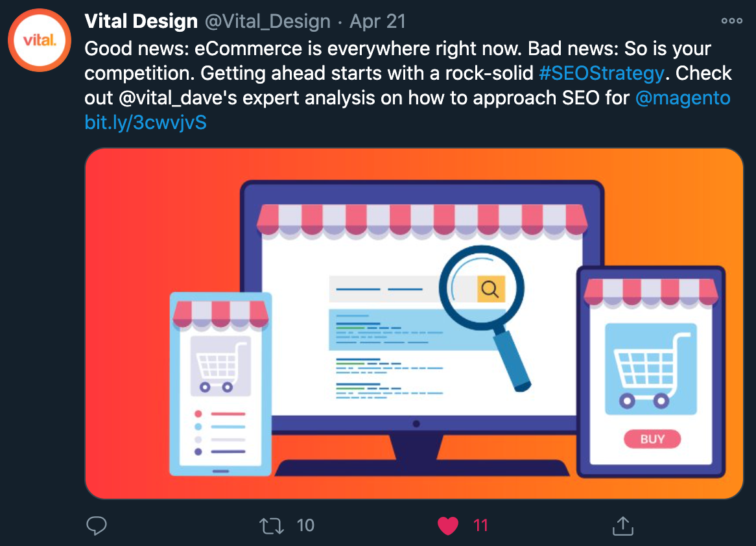Click the yellow search button in the illustration
The height and width of the screenshot is (546, 756).
pos(490,289)
